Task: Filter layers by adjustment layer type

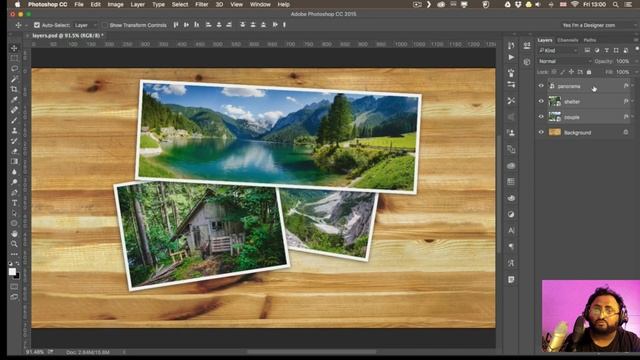Action: (597, 50)
